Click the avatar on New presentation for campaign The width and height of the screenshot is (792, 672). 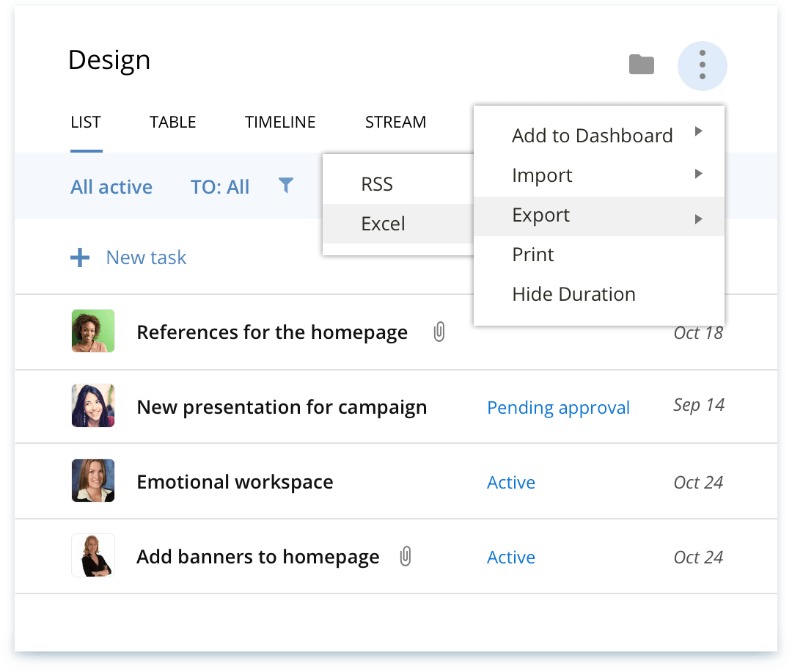pyautogui.click(x=92, y=405)
